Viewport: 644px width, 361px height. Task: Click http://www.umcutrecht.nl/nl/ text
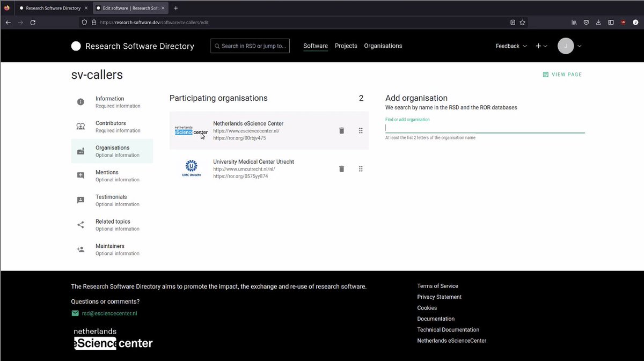[244, 169]
